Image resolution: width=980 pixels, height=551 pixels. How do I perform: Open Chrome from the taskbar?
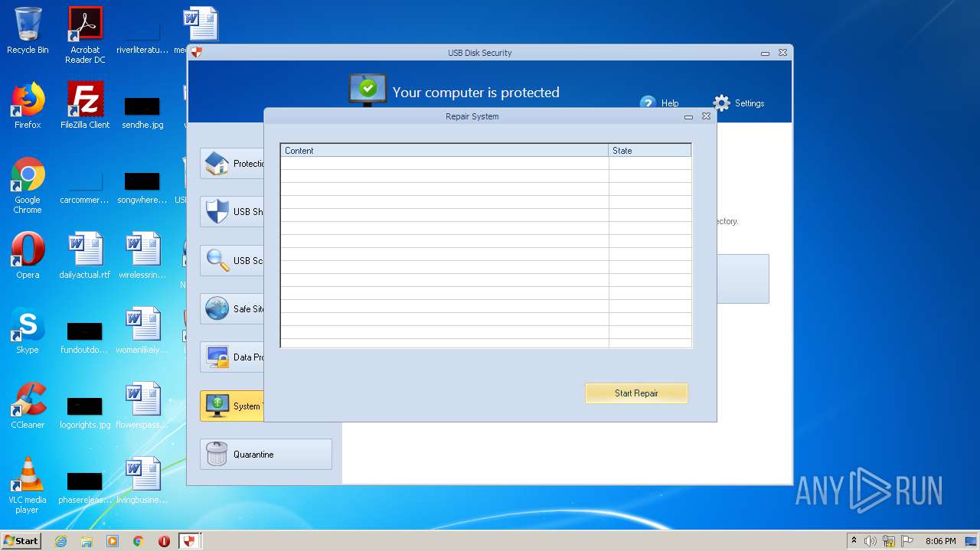pyautogui.click(x=139, y=541)
